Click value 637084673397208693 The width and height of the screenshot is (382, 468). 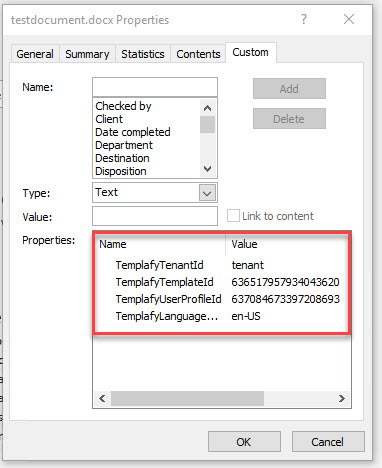(285, 299)
